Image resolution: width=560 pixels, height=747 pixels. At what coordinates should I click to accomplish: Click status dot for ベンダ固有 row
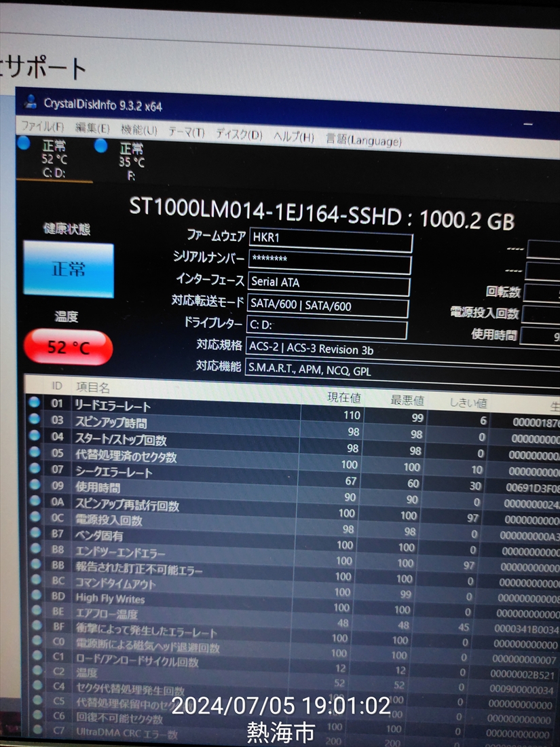point(35,532)
